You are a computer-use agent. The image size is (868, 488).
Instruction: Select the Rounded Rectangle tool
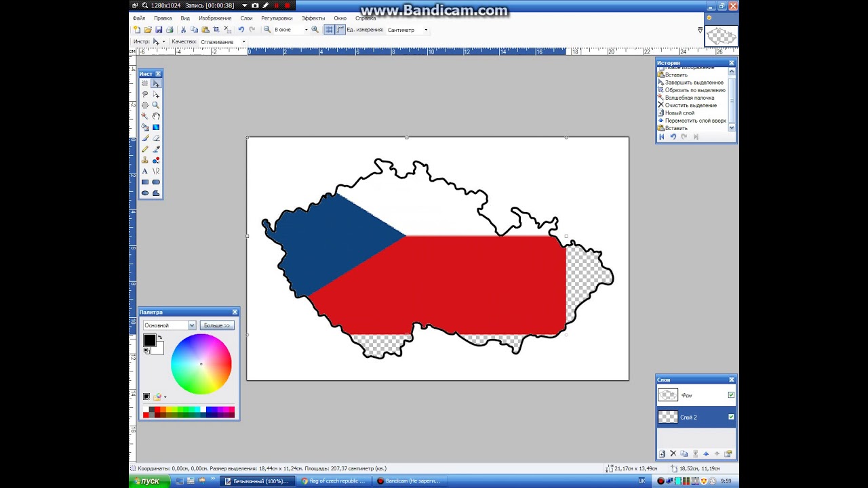(156, 182)
